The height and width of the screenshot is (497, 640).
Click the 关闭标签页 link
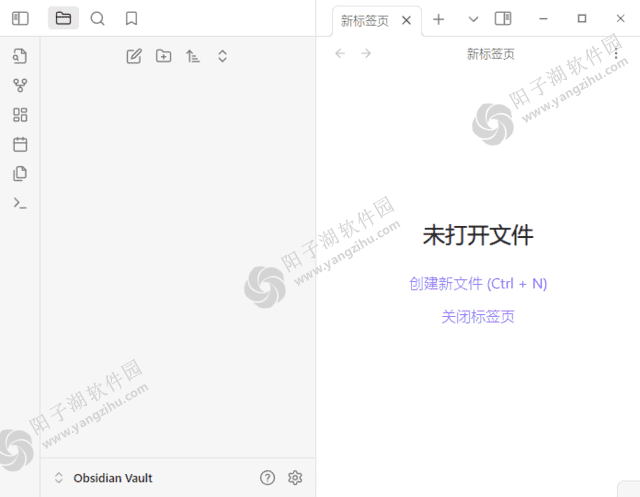pos(478,317)
